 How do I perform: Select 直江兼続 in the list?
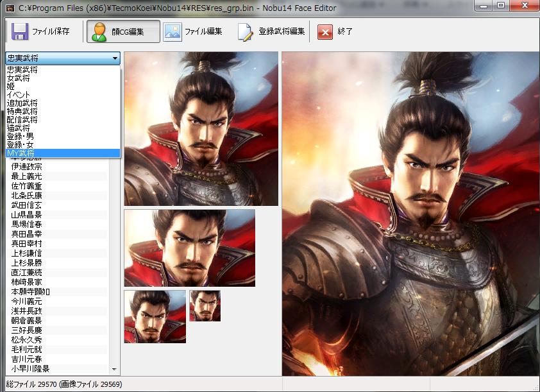click(x=26, y=273)
